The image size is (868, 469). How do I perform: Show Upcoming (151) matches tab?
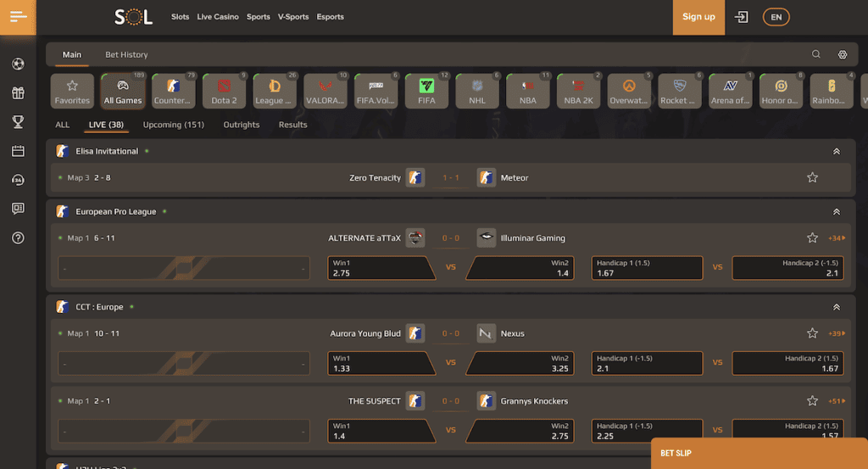pyautogui.click(x=174, y=125)
